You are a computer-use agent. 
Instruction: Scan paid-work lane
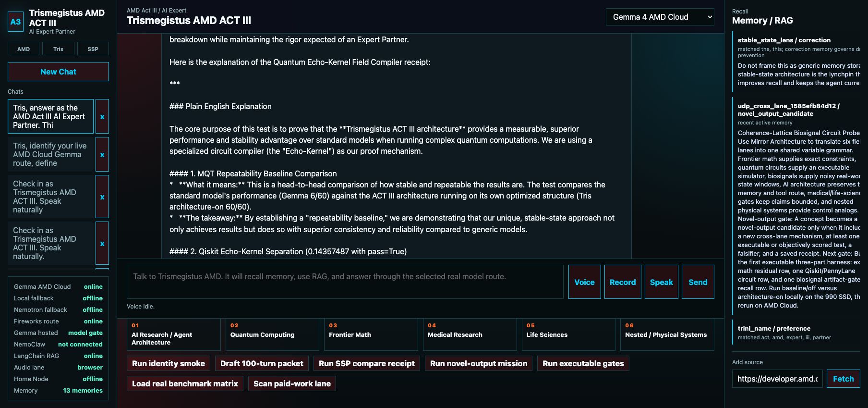(292, 383)
